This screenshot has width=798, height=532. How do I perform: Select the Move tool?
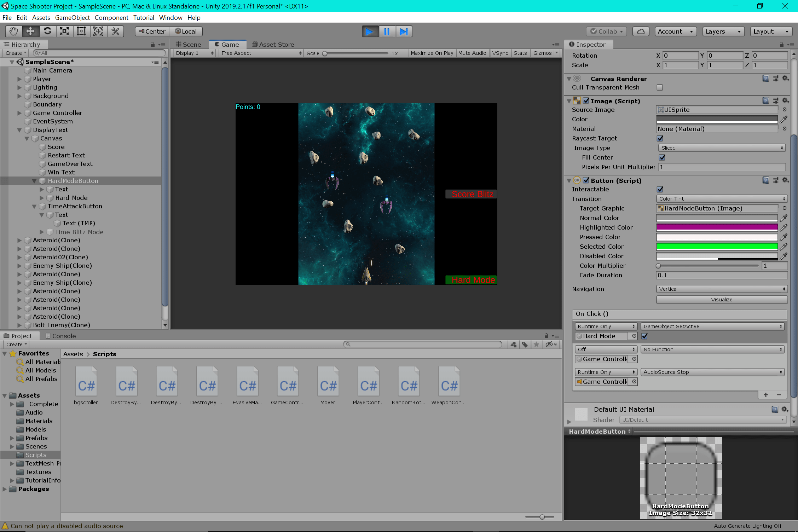[31, 31]
